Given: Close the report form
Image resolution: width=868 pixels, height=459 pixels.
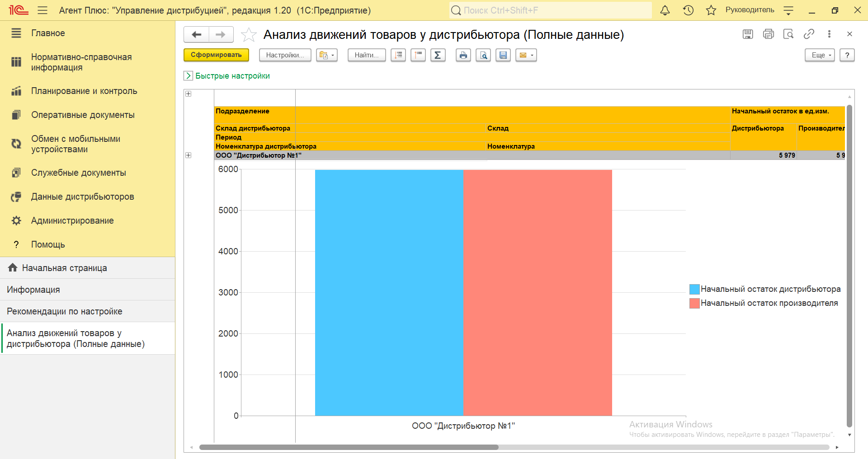Looking at the screenshot, I should pos(849,34).
